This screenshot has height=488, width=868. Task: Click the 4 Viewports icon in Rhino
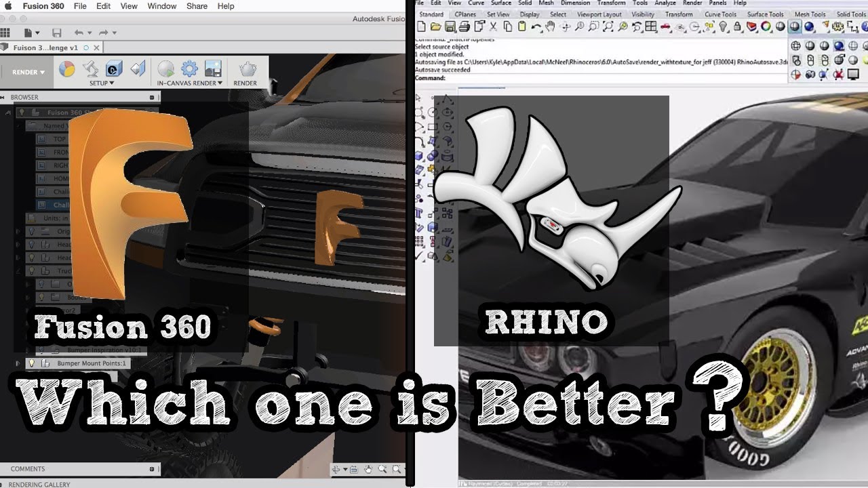tap(651, 26)
